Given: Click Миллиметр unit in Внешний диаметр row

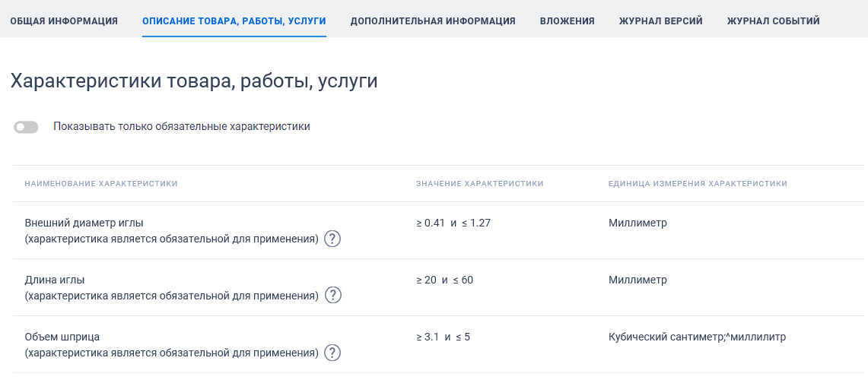Looking at the screenshot, I should 637,223.
